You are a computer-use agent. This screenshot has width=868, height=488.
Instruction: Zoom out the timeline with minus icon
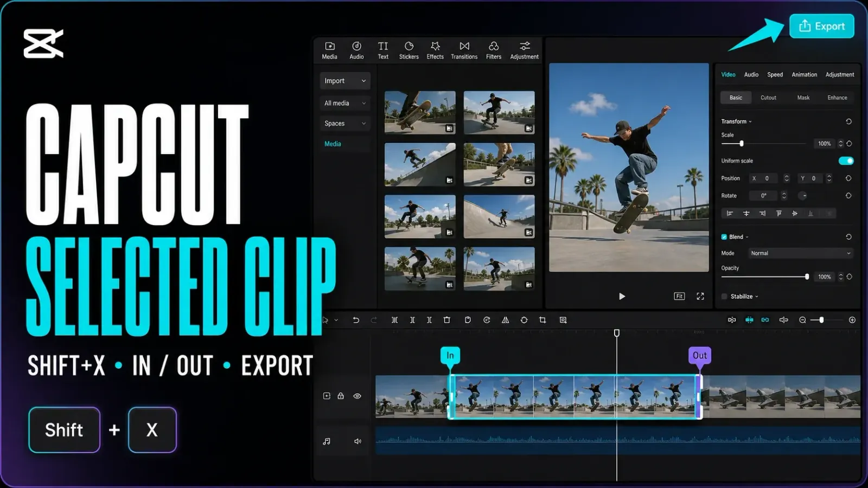pyautogui.click(x=802, y=320)
